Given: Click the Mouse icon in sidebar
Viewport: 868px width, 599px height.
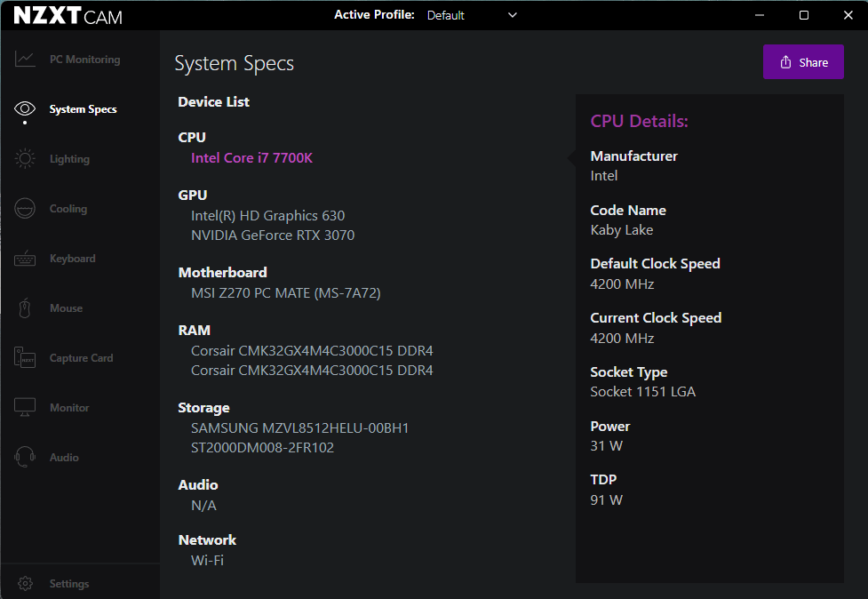Looking at the screenshot, I should (x=25, y=308).
